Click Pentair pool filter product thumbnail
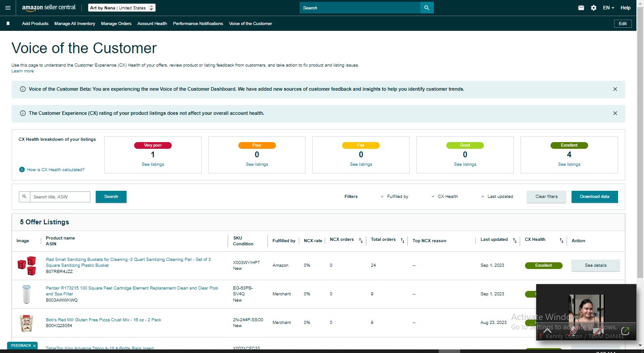The width and height of the screenshot is (644, 353). coord(26,294)
